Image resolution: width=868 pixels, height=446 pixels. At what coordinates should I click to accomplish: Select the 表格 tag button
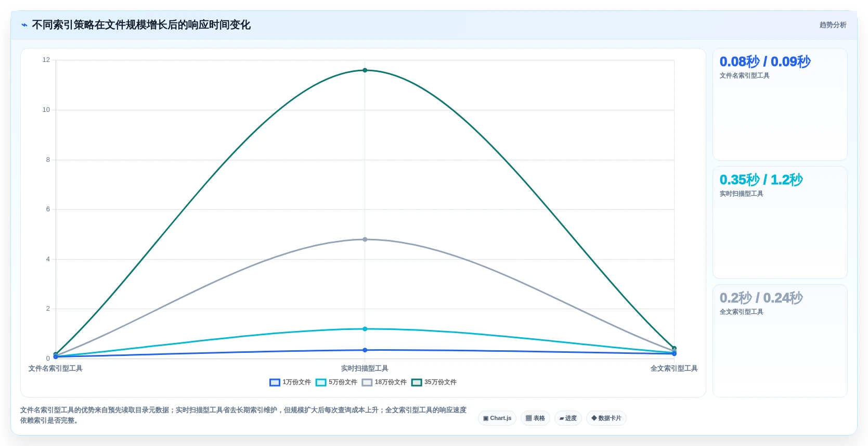(535, 418)
